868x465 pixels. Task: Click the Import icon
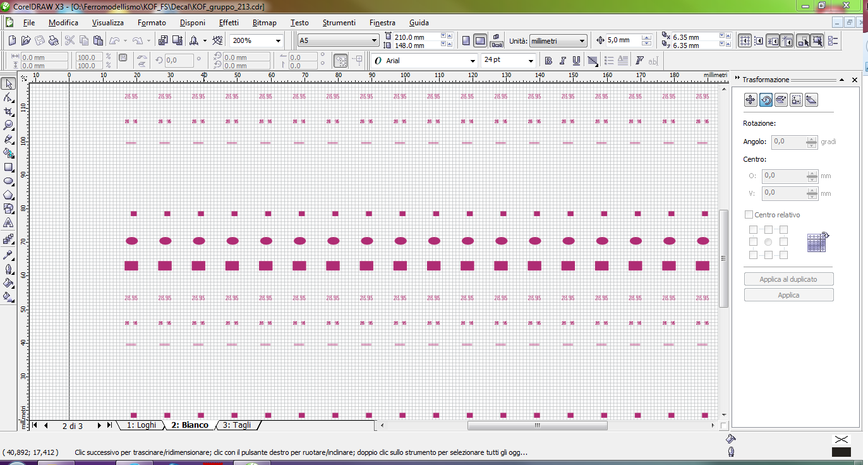tap(162, 40)
